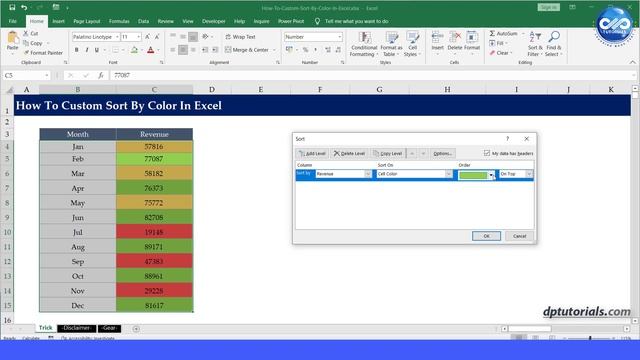640x360 pixels.
Task: Toggle Underline formatting
Action: 97,50
